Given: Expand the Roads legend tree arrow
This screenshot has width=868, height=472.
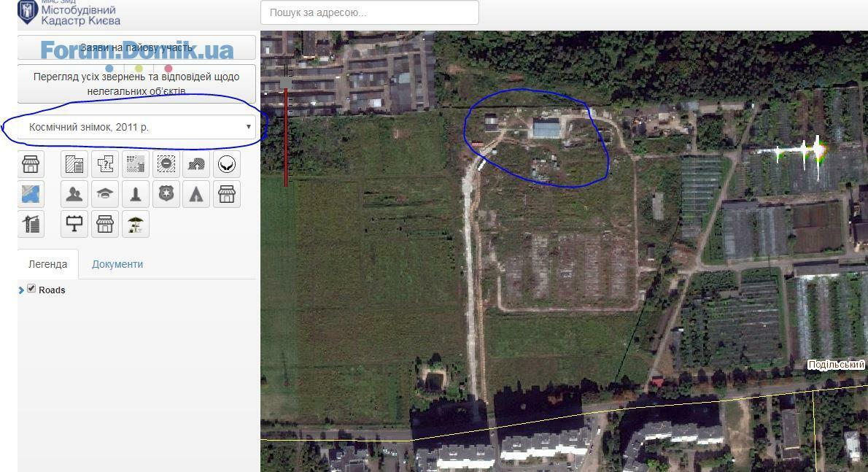Looking at the screenshot, I should tap(21, 290).
